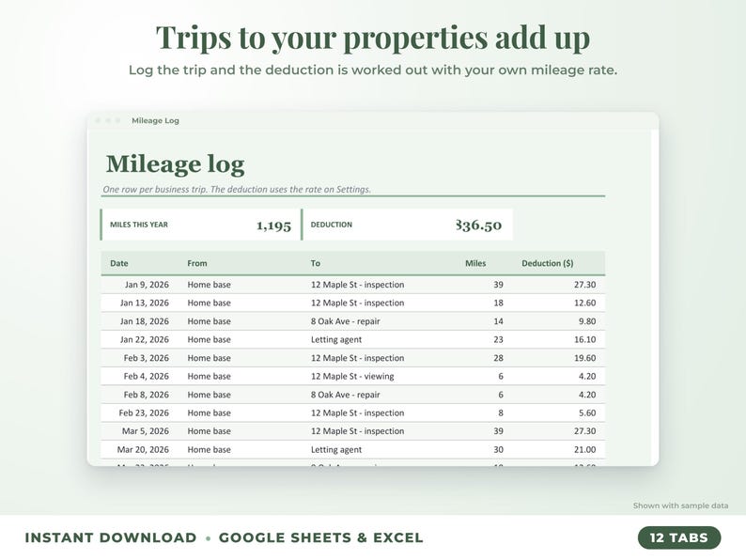Click 8 Oak Ave - repair, Feb 8 row

coord(346,395)
